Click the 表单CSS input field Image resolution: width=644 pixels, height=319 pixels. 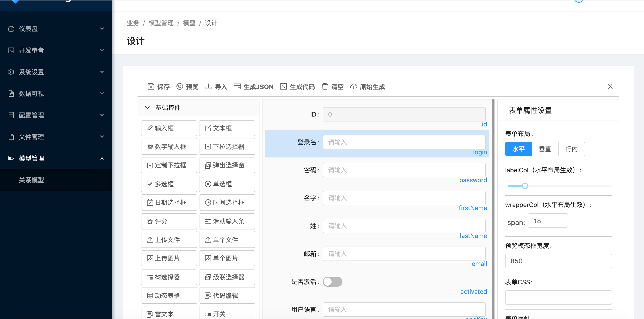tap(558, 297)
